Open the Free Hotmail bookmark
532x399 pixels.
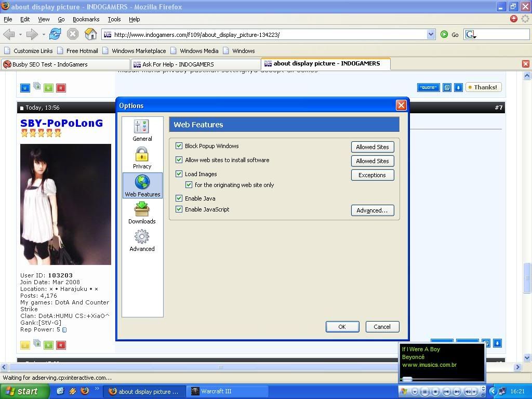tap(78, 51)
